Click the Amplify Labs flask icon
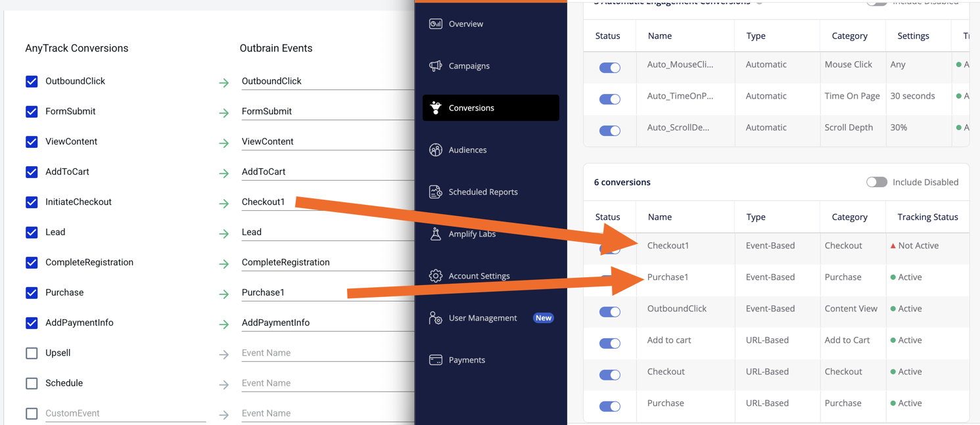This screenshot has height=425, width=980. click(435, 234)
